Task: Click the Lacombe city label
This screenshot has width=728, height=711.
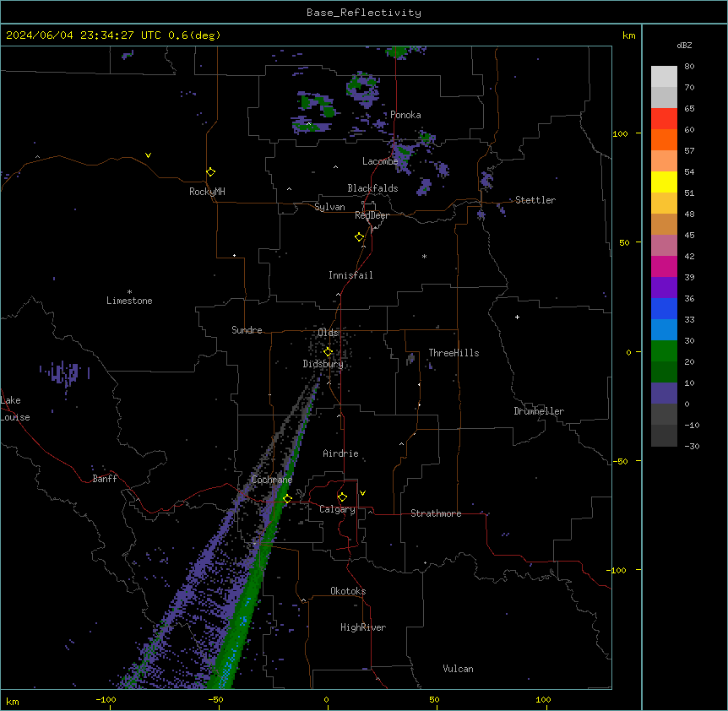Action: 380,161
